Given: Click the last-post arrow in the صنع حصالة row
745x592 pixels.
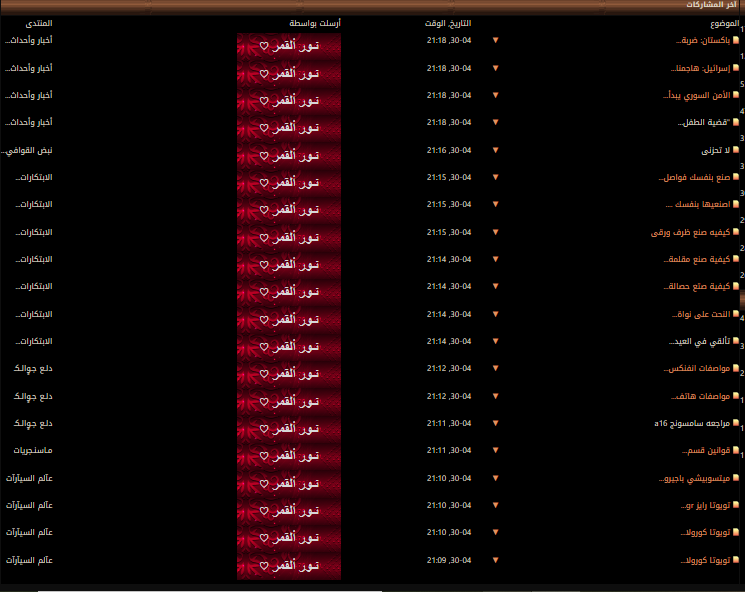Looking at the screenshot, I should (496, 286).
